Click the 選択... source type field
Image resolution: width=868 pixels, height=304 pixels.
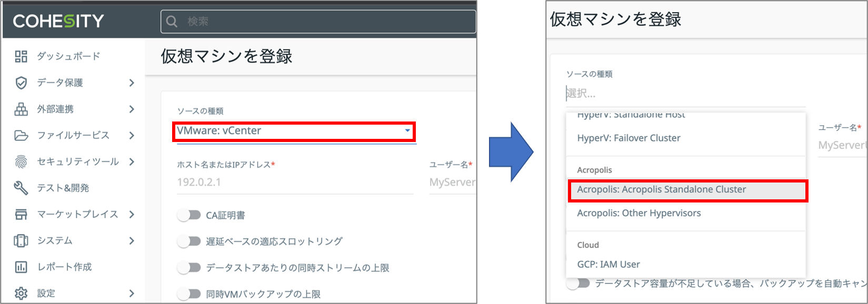pos(685,94)
